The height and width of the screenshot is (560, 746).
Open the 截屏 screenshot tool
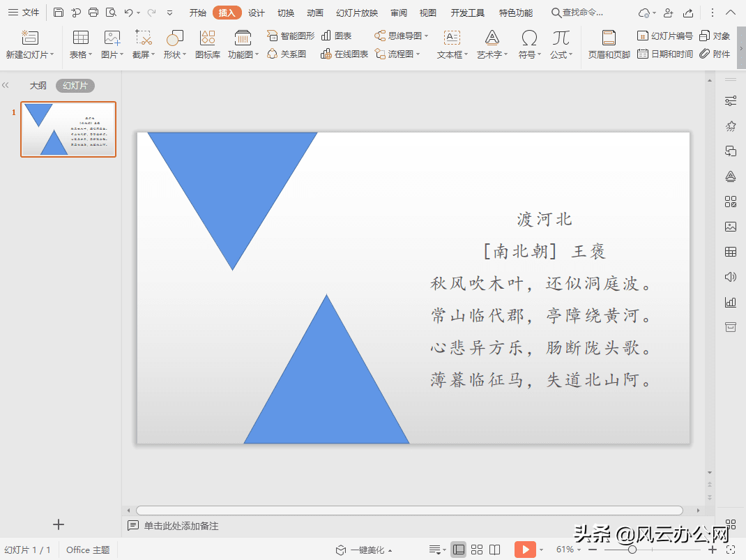pyautogui.click(x=142, y=42)
